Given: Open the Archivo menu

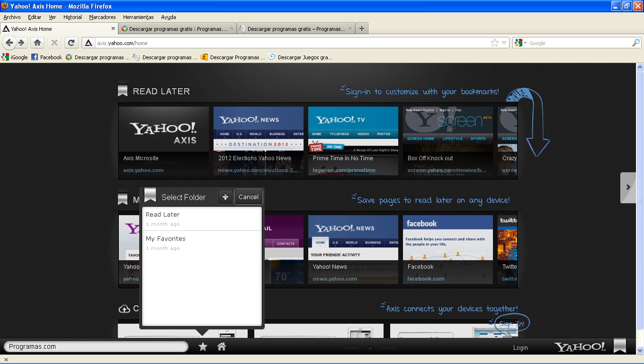Looking at the screenshot, I should pyautogui.click(x=12, y=17).
